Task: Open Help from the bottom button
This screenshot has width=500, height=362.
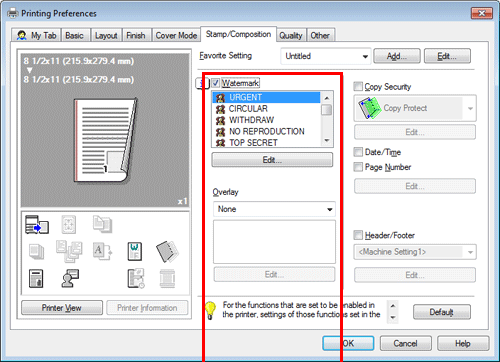Action: tap(463, 343)
